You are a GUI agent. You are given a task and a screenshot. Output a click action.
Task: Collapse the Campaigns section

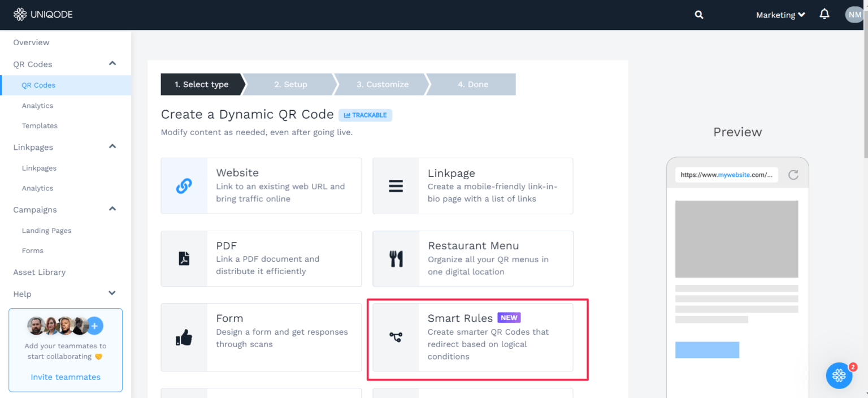point(111,209)
